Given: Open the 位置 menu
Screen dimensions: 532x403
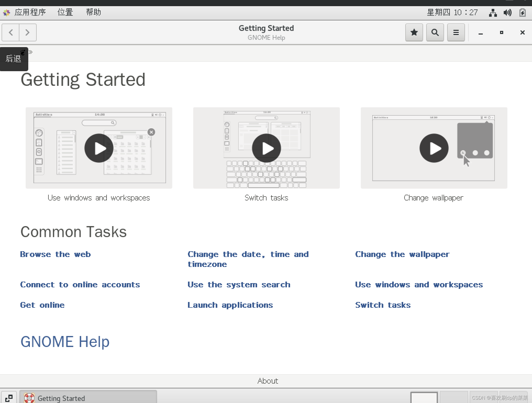Looking at the screenshot, I should [x=65, y=12].
